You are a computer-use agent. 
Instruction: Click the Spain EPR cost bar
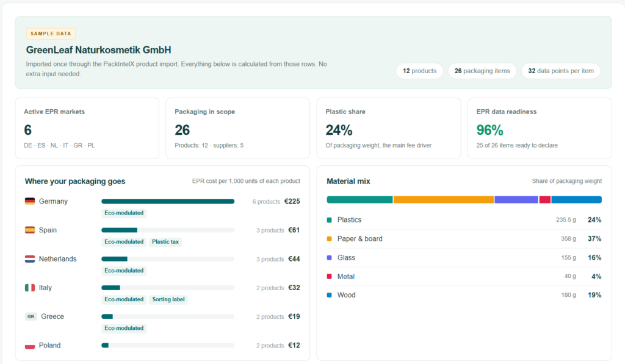(168, 230)
